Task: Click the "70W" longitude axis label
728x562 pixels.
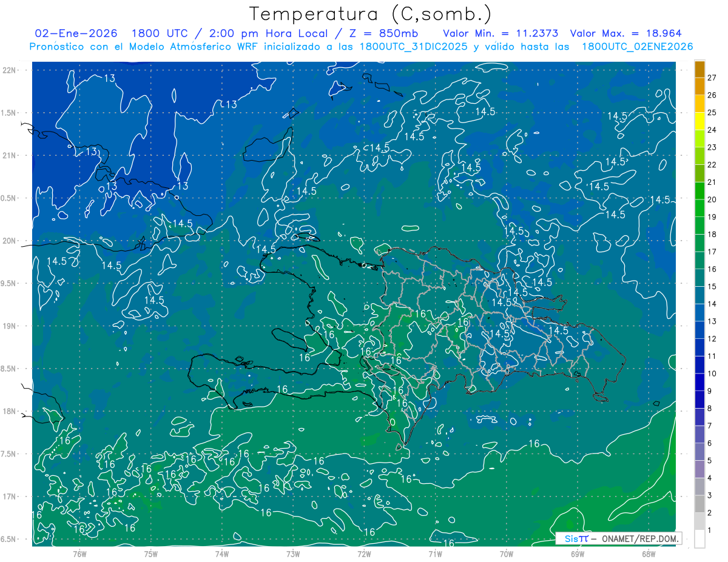Action: 507,554
